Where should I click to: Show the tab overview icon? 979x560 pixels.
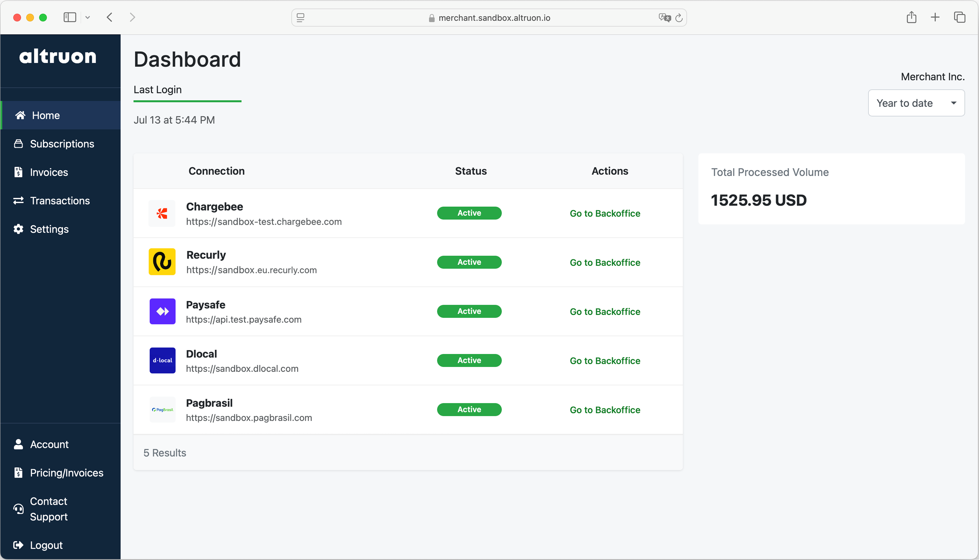pyautogui.click(x=959, y=17)
